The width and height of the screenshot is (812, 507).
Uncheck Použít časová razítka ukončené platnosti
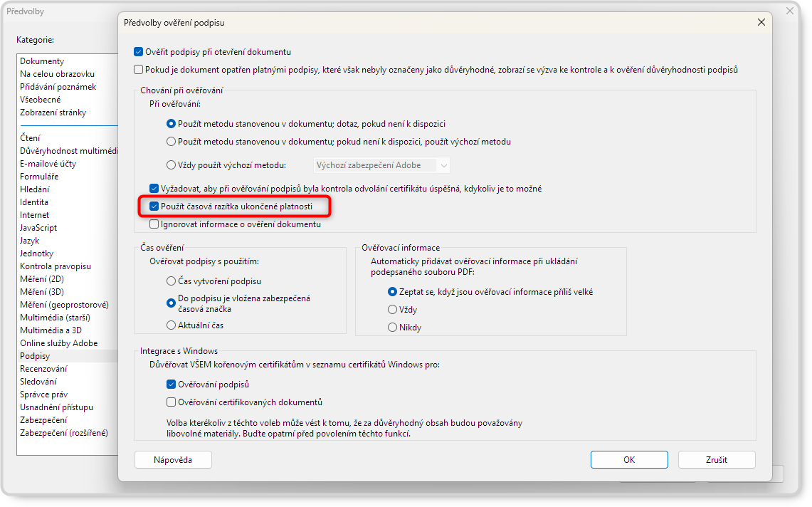coord(154,207)
